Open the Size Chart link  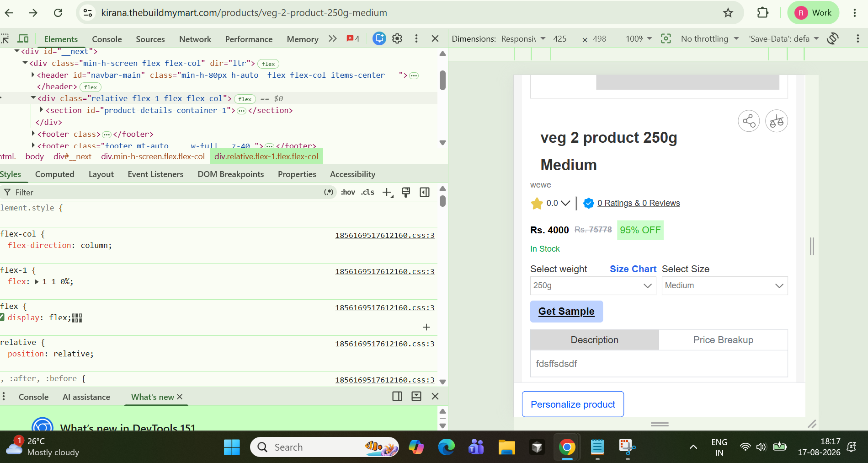[633, 269]
